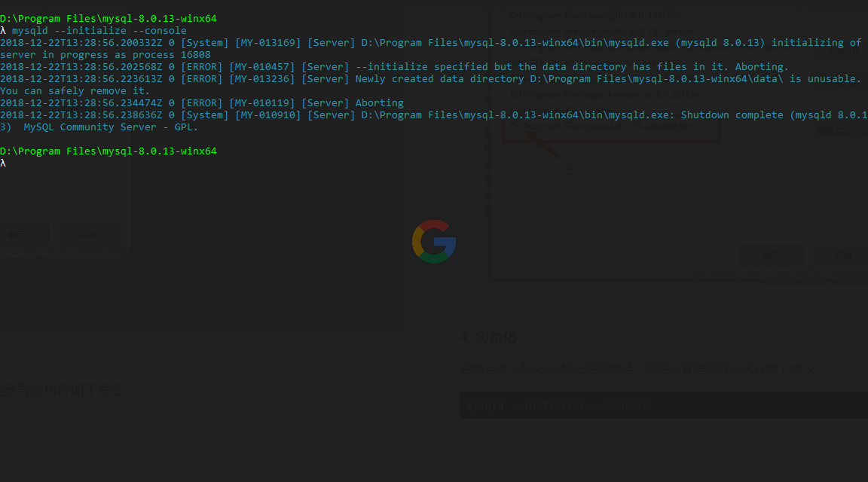Select first prompt path above the mysqld command

click(x=108, y=18)
